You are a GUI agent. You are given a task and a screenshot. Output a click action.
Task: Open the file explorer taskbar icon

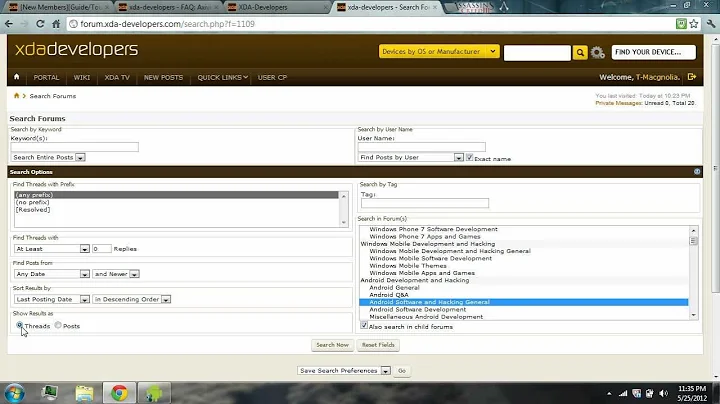tap(84, 393)
